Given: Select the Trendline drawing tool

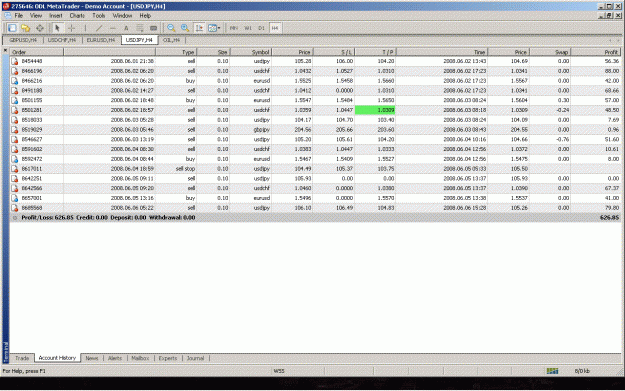Looking at the screenshot, I should click(x=99, y=28).
